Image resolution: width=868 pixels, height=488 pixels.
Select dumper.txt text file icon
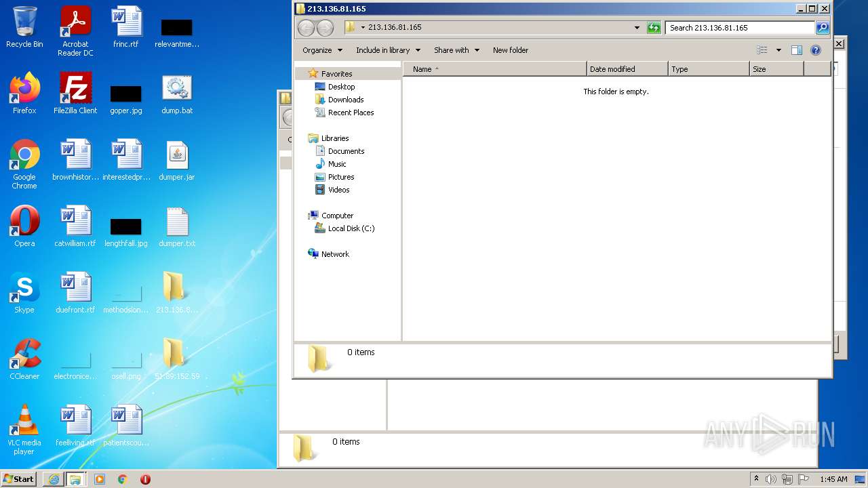(x=177, y=226)
